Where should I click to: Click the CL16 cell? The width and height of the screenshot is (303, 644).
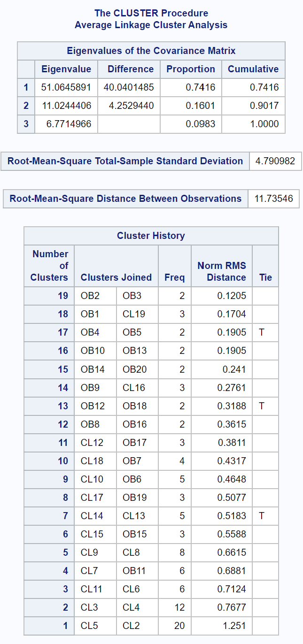coord(138,388)
